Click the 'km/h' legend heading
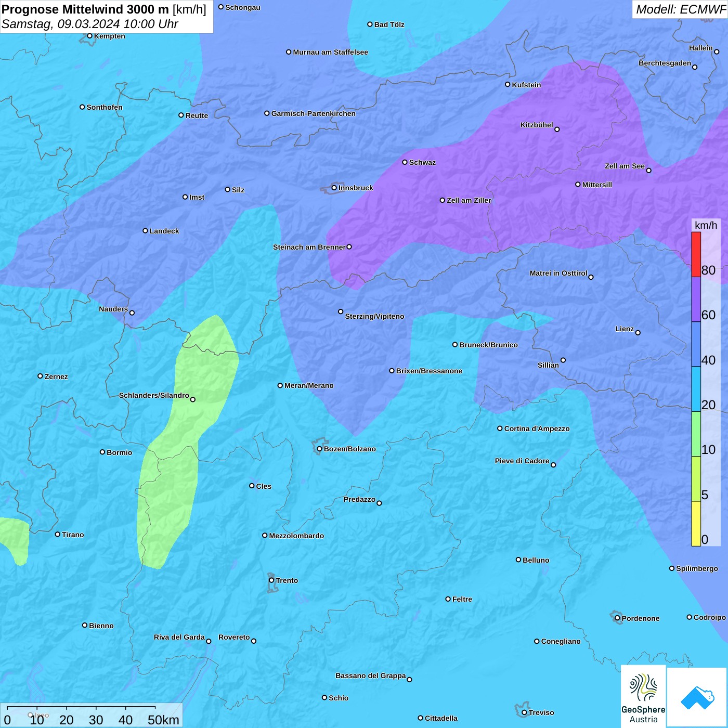The image size is (728, 728). pos(706,225)
